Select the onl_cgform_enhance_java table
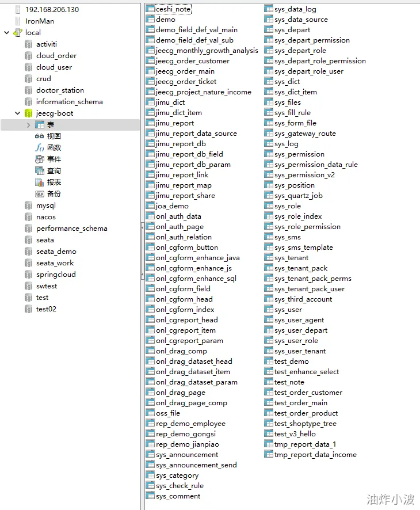The width and height of the screenshot is (420, 510). click(198, 258)
